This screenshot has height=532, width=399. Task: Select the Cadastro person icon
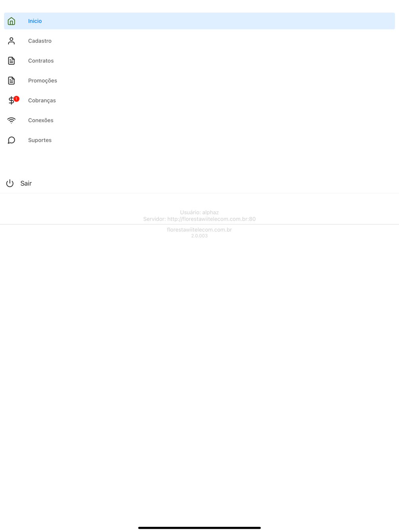pos(11,41)
